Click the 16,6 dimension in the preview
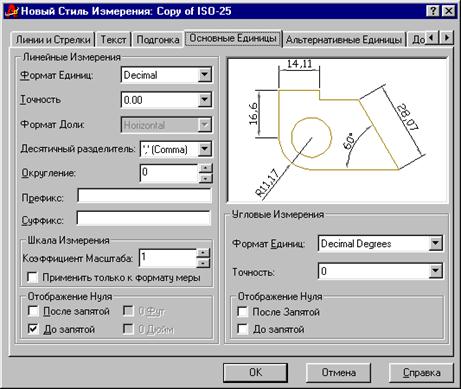Screen dimensions: 461x389 coord(253,114)
